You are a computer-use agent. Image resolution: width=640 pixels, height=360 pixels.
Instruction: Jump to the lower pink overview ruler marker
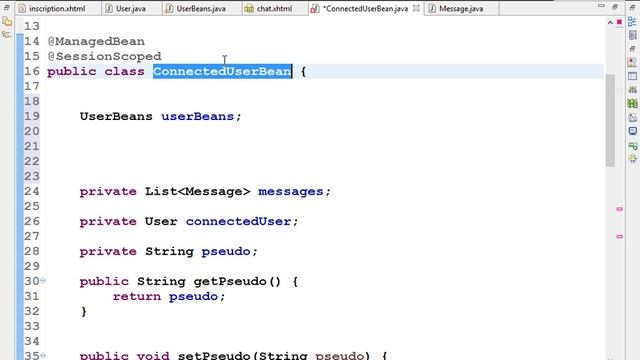[619, 236]
